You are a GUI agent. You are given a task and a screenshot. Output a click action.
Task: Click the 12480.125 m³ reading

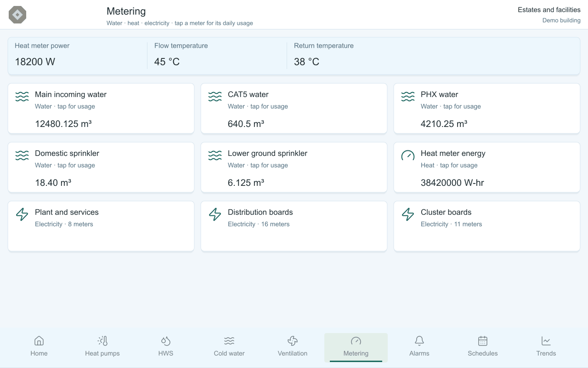63,124
